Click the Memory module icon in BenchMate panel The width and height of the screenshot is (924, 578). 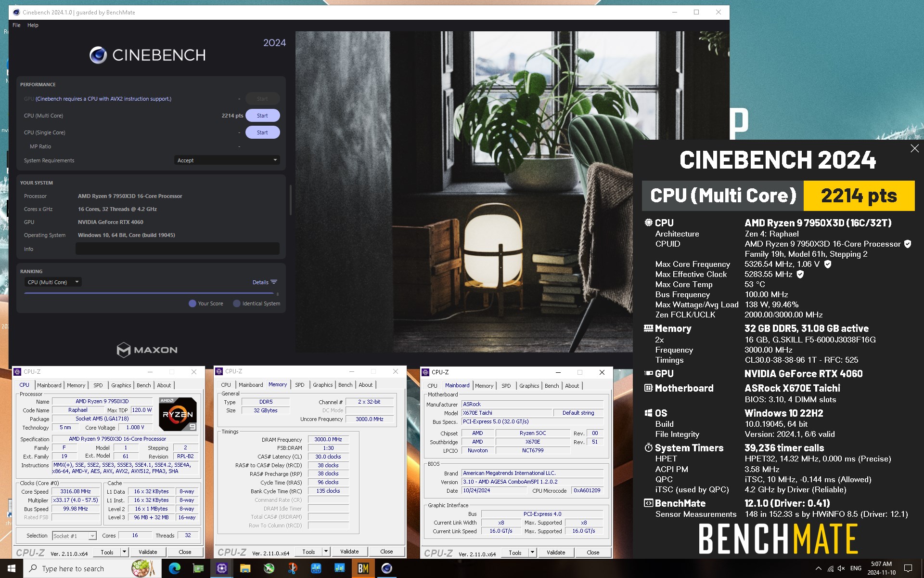click(649, 328)
